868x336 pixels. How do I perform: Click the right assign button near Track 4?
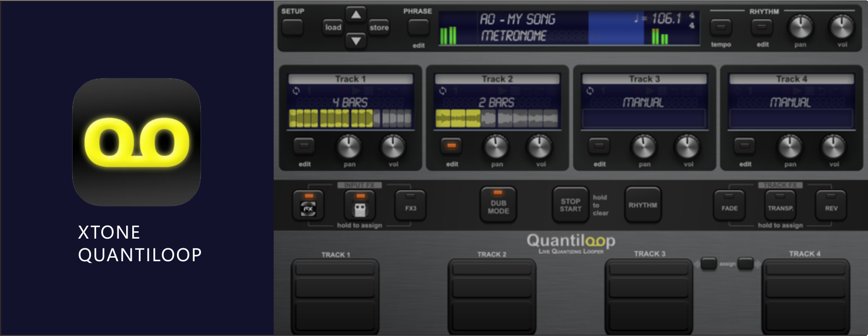(x=746, y=264)
